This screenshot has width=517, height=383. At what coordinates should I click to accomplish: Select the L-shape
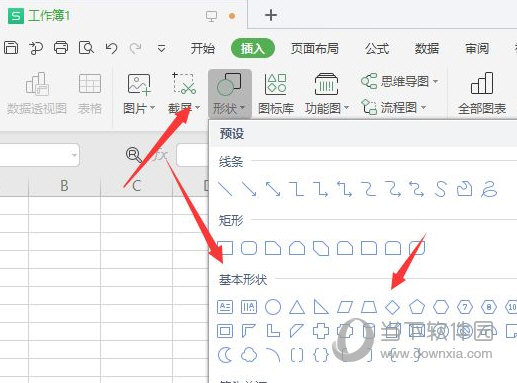273,331
